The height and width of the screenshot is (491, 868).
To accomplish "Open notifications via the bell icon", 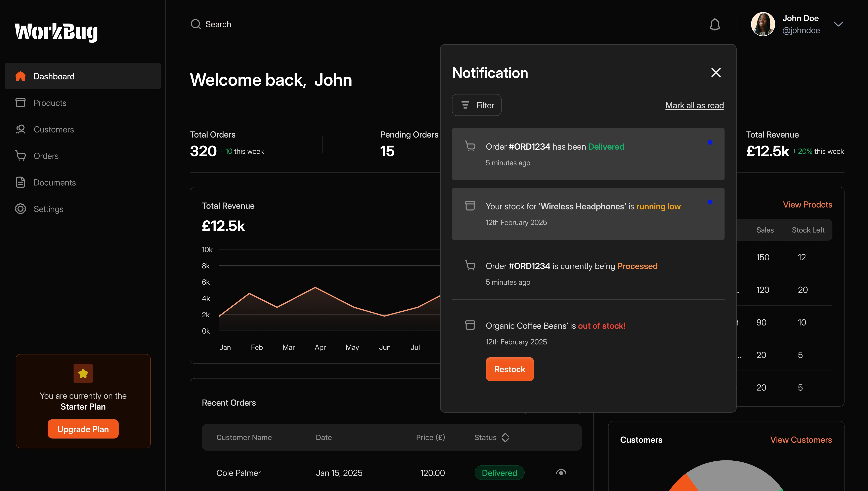I will point(715,24).
